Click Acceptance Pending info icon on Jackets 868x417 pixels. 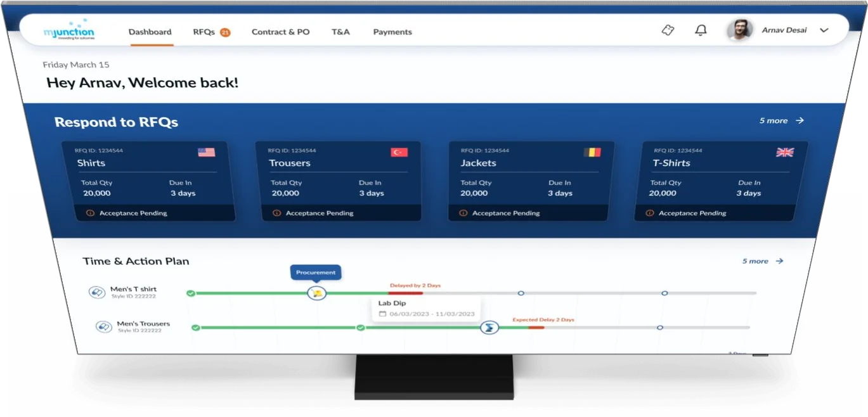(463, 213)
